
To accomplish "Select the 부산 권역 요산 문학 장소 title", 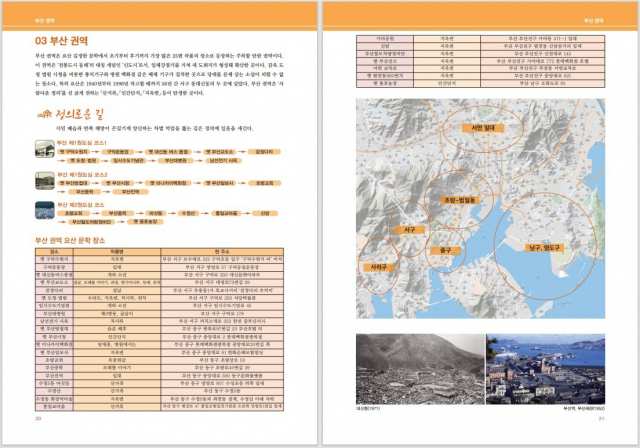I will pos(80,239).
